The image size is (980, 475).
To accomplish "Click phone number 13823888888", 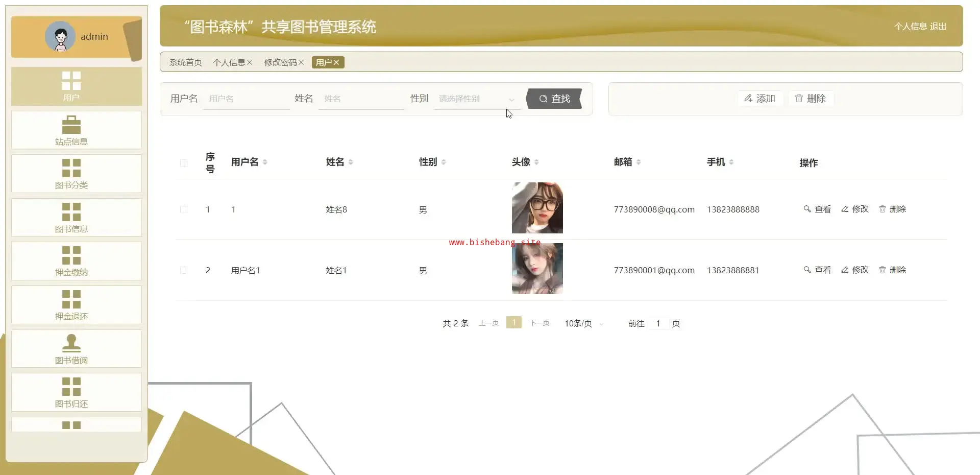I will [733, 209].
